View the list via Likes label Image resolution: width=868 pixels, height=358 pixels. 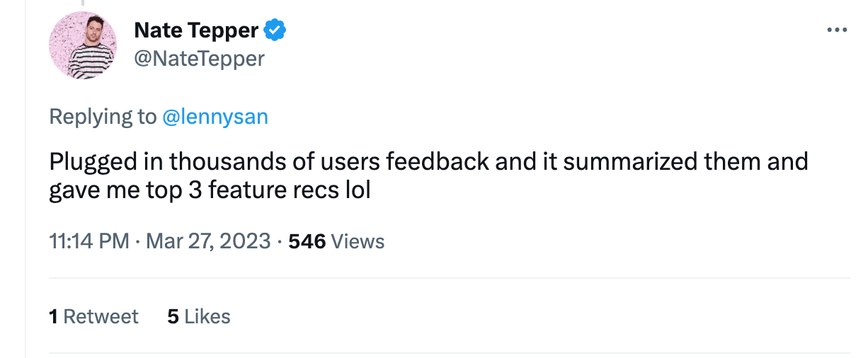point(207,316)
